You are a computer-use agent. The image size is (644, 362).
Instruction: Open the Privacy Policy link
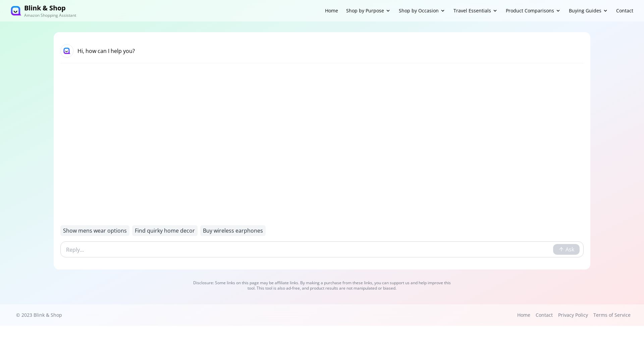click(x=573, y=315)
